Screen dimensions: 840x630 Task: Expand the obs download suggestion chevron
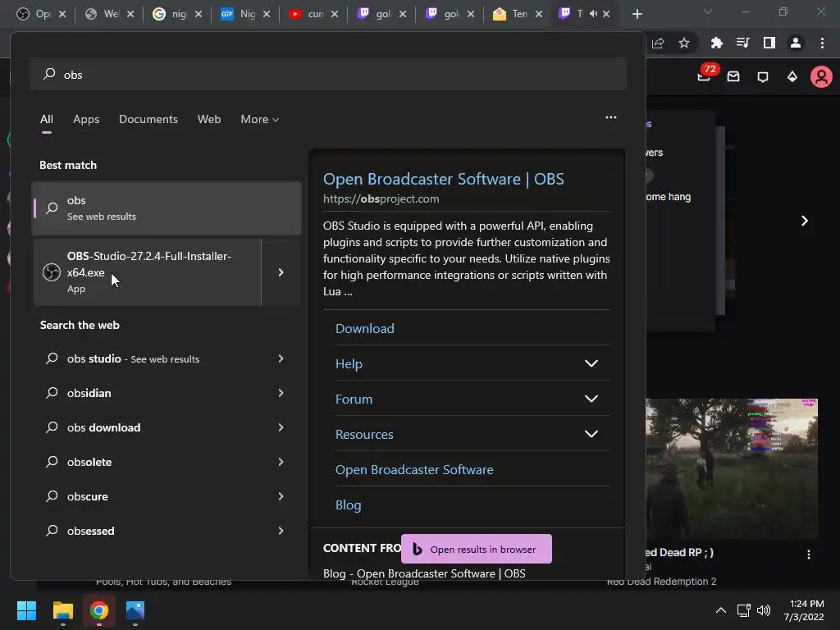[281, 427]
